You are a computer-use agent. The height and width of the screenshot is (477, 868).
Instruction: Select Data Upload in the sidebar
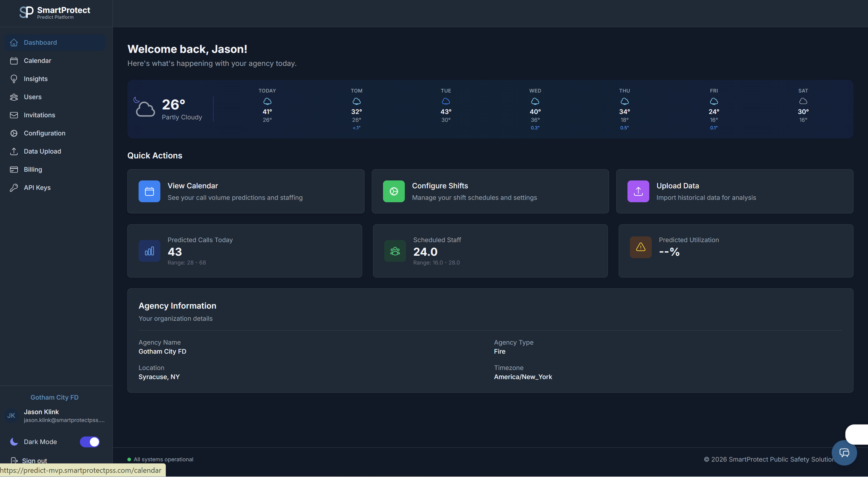pyautogui.click(x=42, y=151)
